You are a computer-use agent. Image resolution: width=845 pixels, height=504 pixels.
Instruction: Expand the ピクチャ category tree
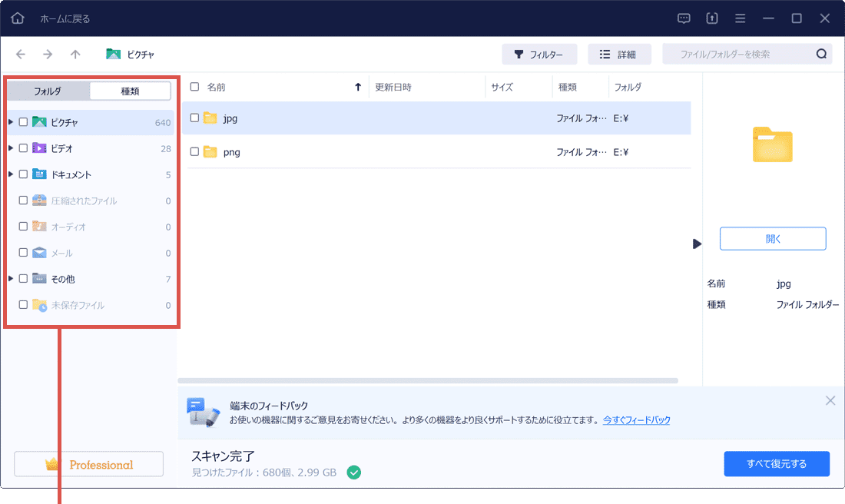pyautogui.click(x=10, y=121)
